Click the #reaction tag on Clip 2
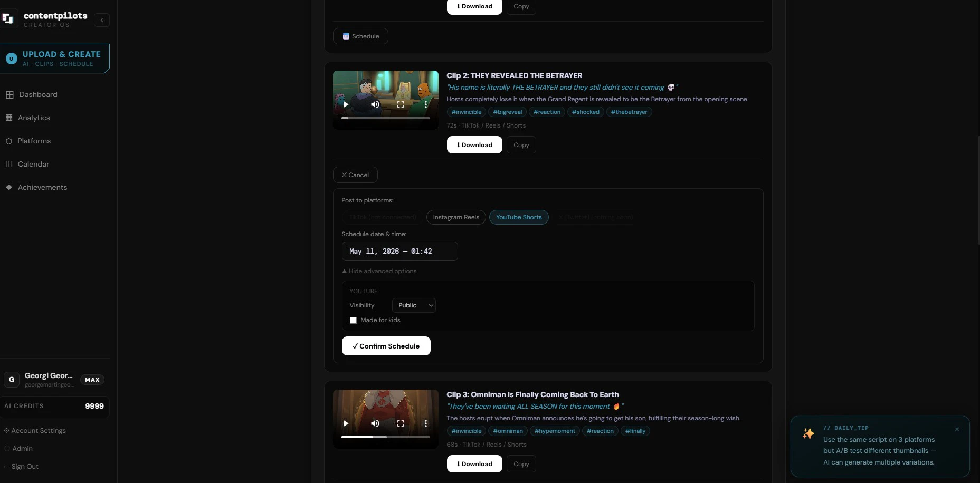The image size is (980, 483). click(x=547, y=112)
